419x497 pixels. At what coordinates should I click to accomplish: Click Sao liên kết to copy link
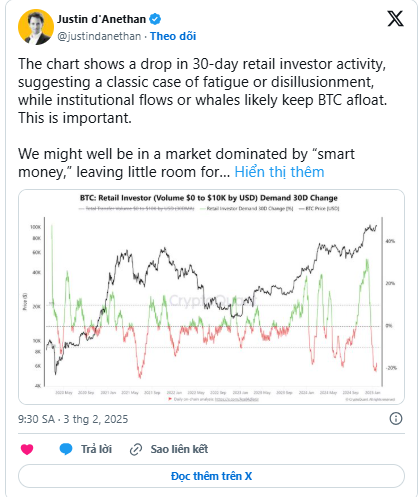179,449
